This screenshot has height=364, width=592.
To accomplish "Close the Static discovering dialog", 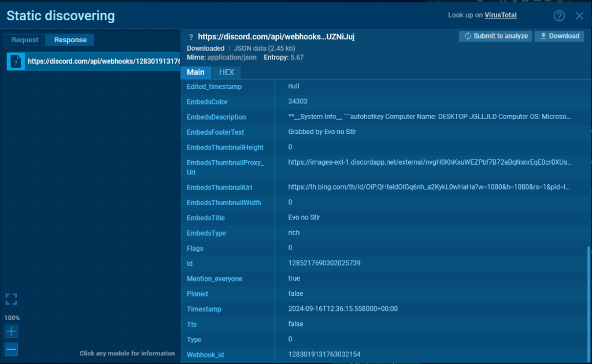I will [x=579, y=16].
